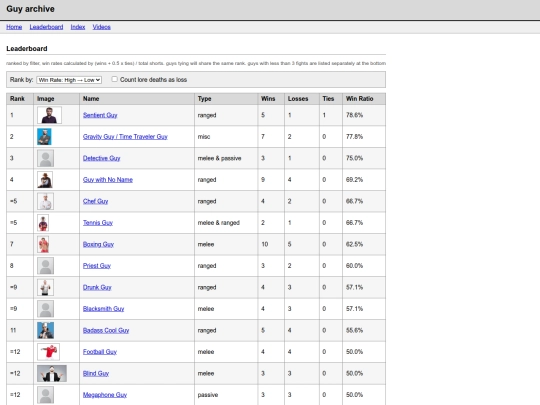The width and height of the screenshot is (540, 405).
Task: Open the Badass Cool Guy link
Action: 106,330
